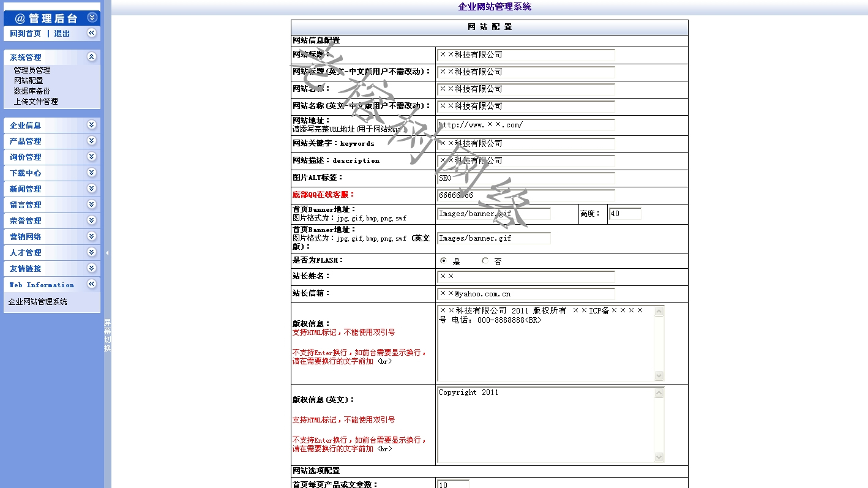Open 上传文件管理 page

click(36, 102)
